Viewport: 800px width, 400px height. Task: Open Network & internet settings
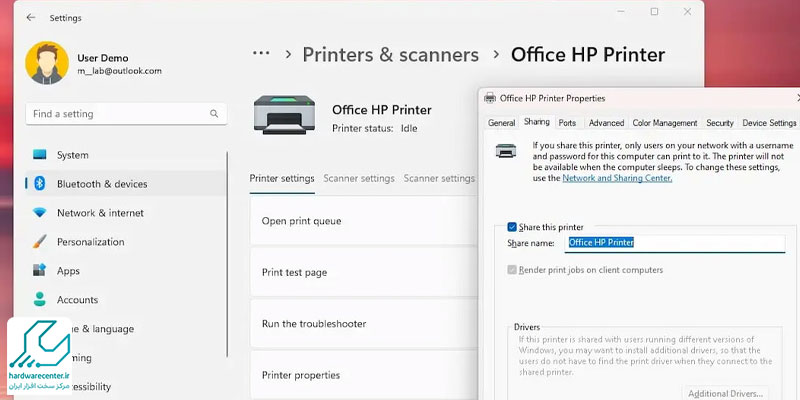126,213
